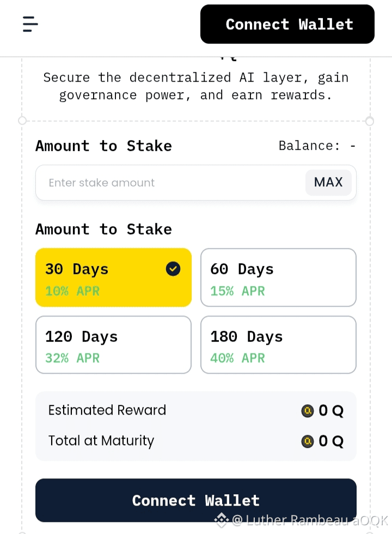Viewport: 392px width, 534px height.
Task: Click the Total at Maturity label
Action: pyautogui.click(x=101, y=441)
